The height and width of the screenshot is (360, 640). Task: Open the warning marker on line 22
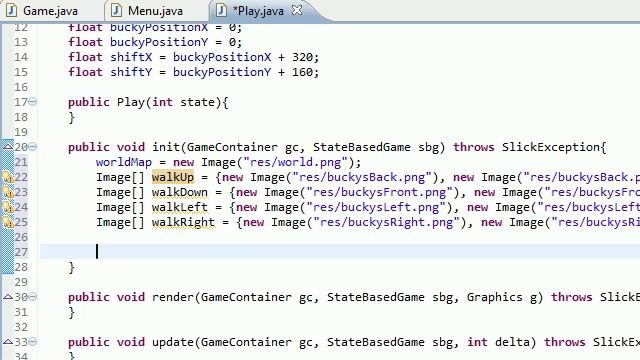tap(8, 177)
